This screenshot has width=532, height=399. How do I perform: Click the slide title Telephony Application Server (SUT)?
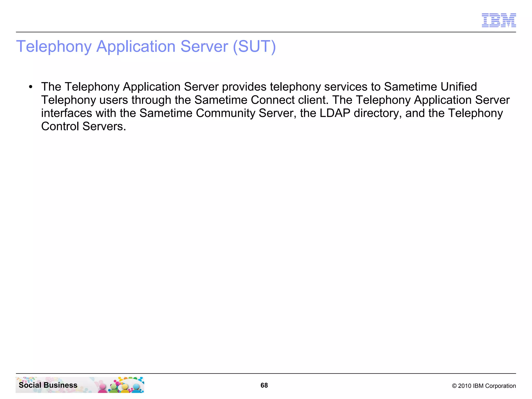[x=146, y=46]
